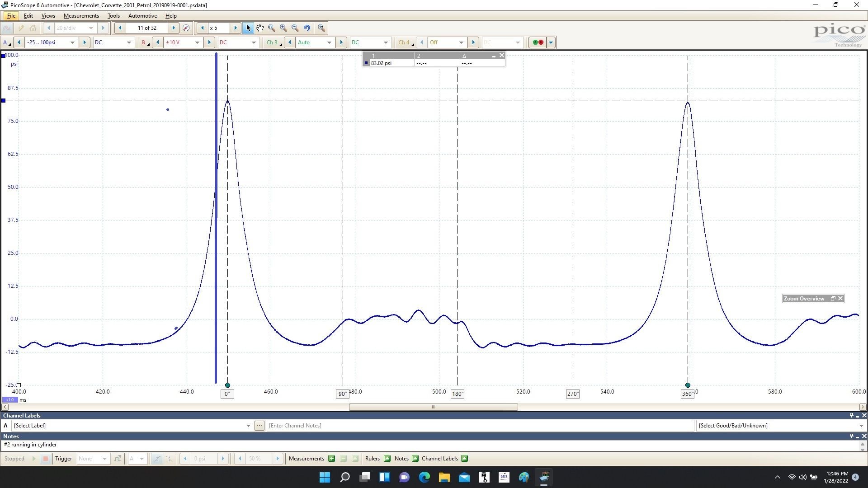The height and width of the screenshot is (488, 868).
Task: Toggle the Channel Labels panel button
Action: click(x=464, y=459)
